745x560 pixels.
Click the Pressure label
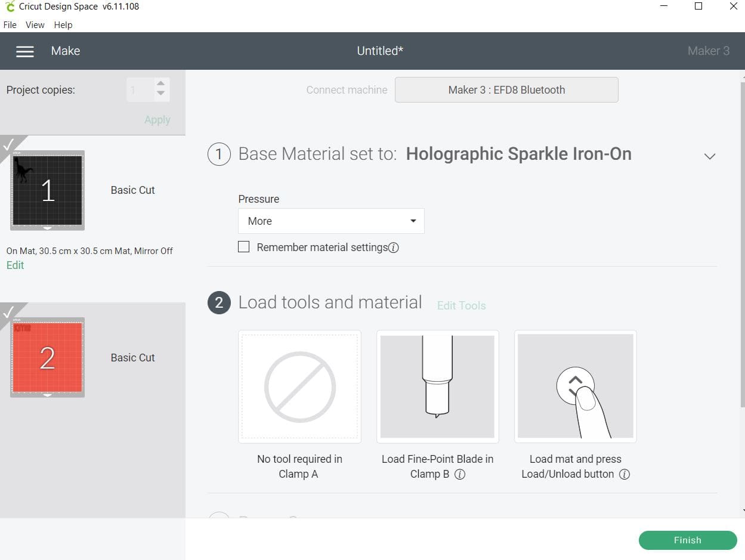tap(259, 199)
